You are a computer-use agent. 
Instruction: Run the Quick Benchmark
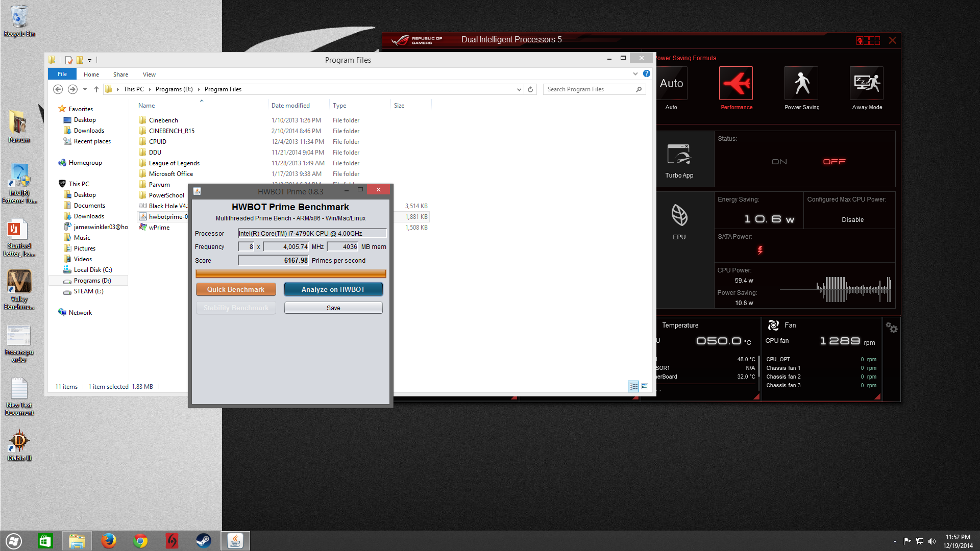click(x=236, y=289)
